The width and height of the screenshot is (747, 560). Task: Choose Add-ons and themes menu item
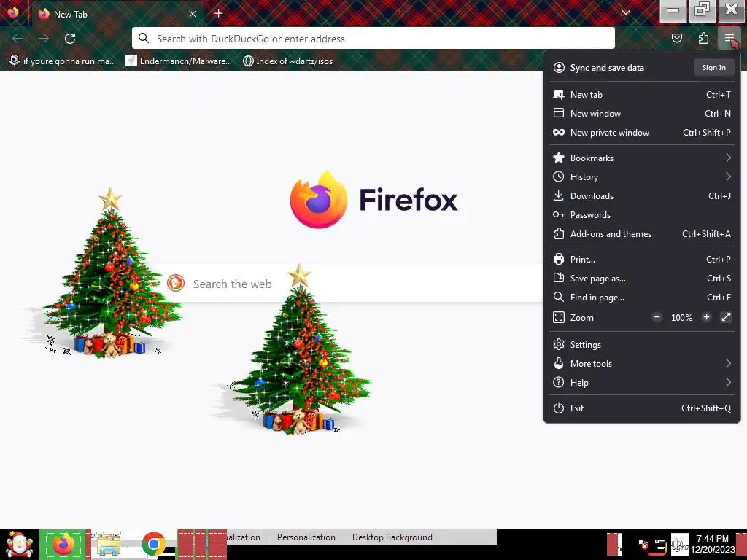click(642, 234)
